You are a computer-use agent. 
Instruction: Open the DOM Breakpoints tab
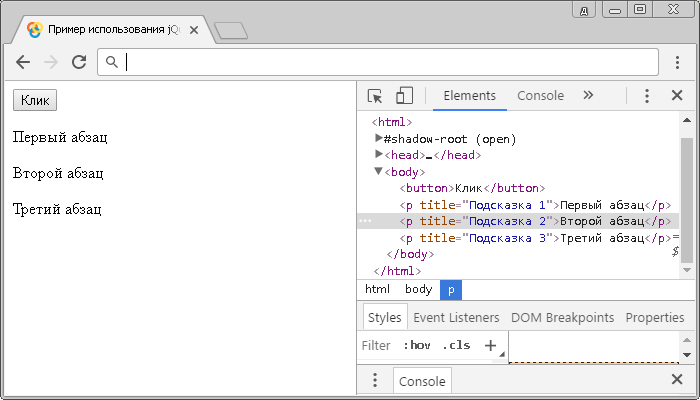562,317
